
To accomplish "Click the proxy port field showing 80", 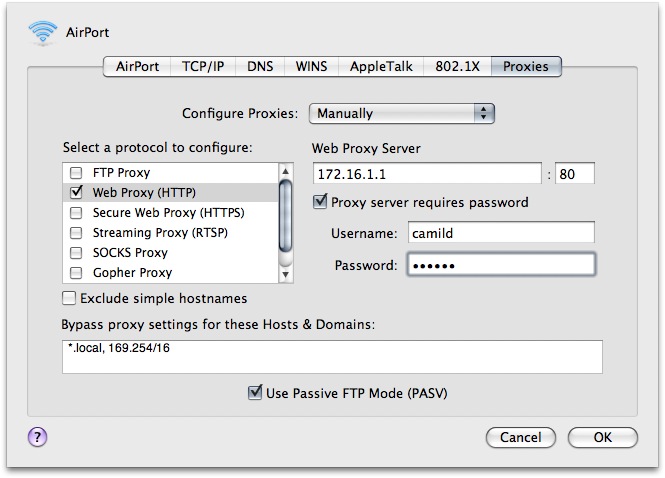I will (x=575, y=173).
